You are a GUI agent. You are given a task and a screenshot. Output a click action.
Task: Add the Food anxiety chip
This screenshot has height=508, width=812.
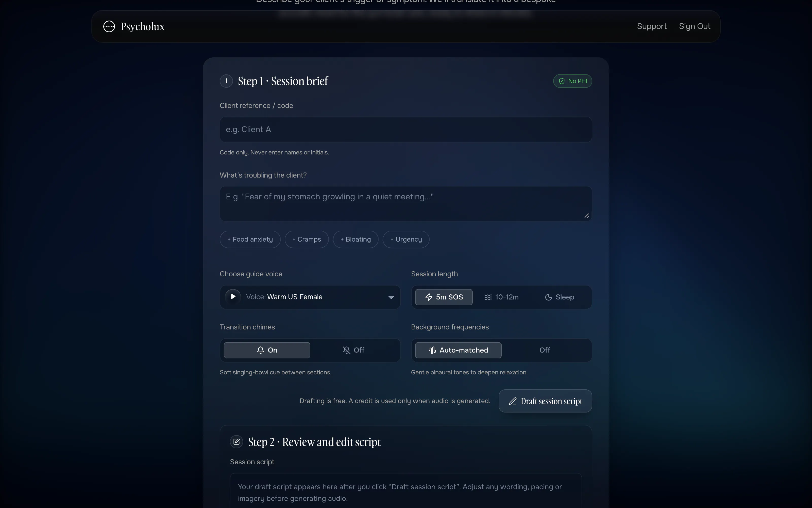coord(250,240)
